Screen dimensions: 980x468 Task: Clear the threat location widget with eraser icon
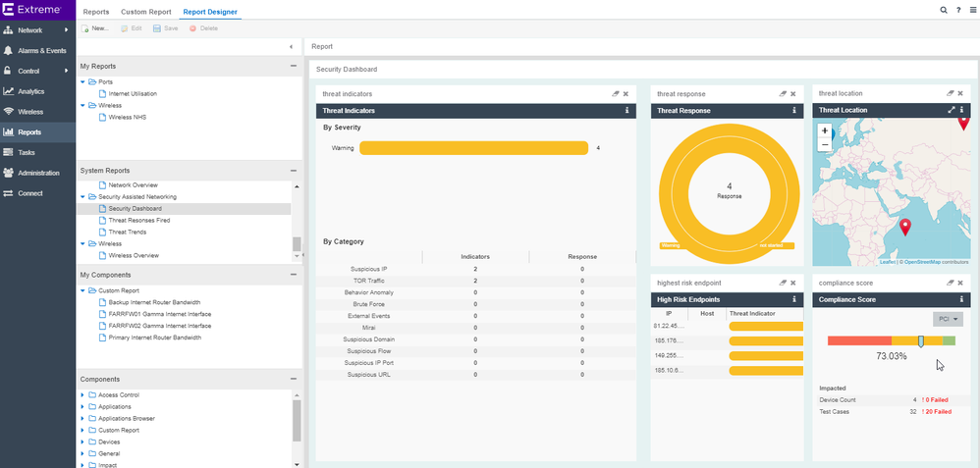point(951,93)
